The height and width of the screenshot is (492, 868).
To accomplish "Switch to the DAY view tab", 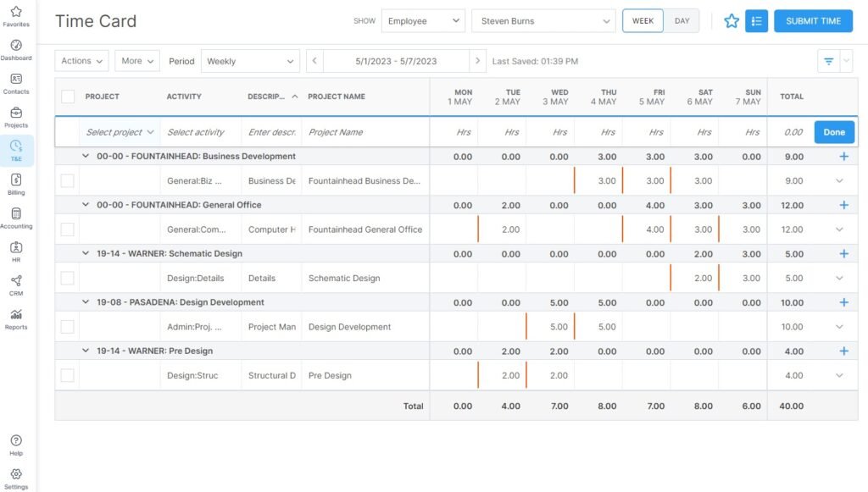I will pyautogui.click(x=682, y=20).
